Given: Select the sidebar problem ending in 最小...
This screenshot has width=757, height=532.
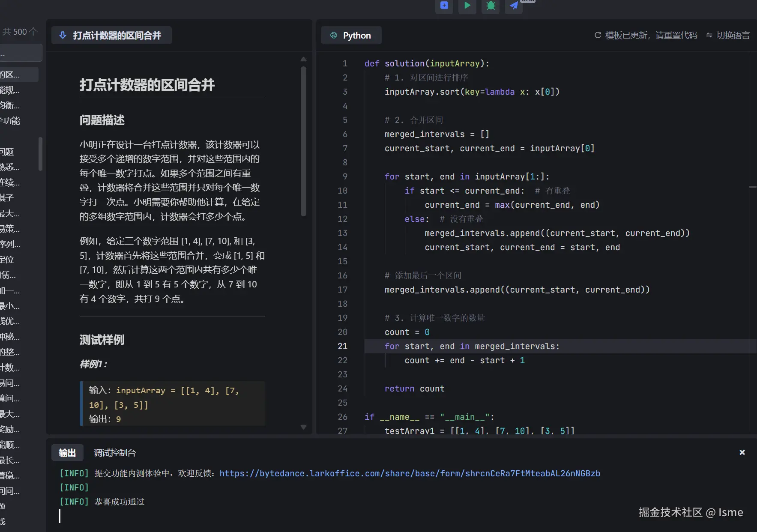Looking at the screenshot, I should [10, 306].
